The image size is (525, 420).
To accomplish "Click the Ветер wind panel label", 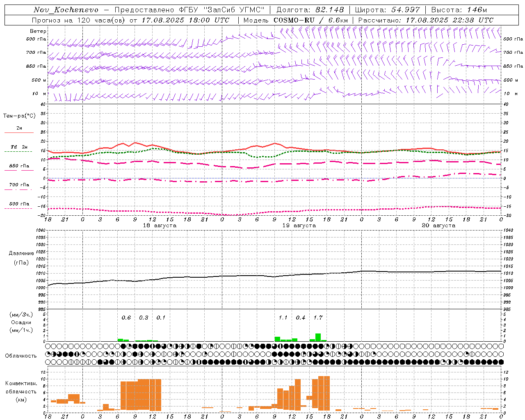I will click(x=38, y=31).
